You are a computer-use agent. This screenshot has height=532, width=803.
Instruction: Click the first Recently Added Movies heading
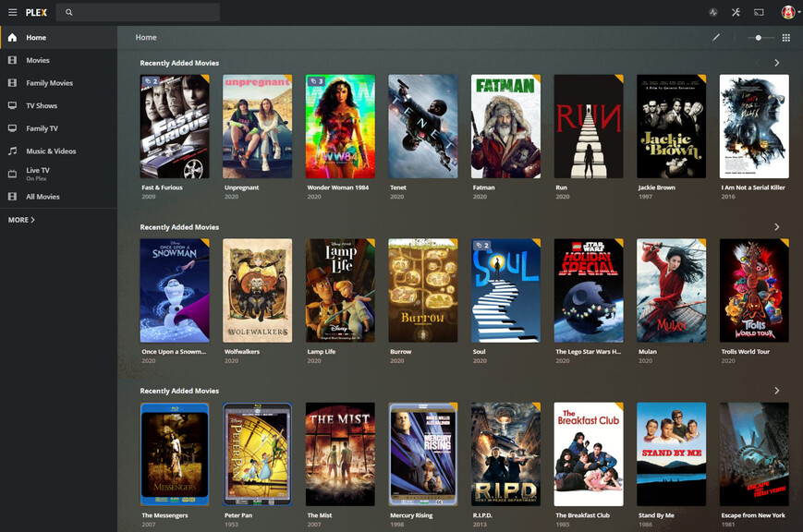pos(179,63)
